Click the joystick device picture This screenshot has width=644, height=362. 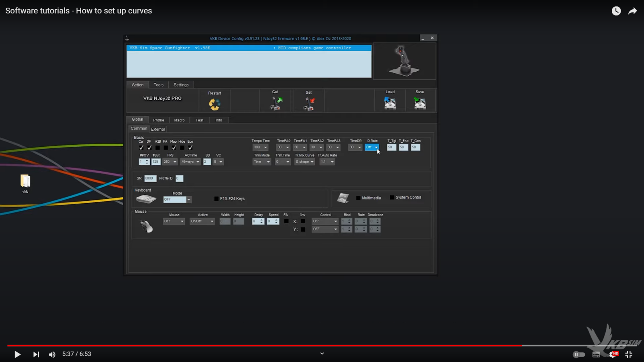(404, 61)
